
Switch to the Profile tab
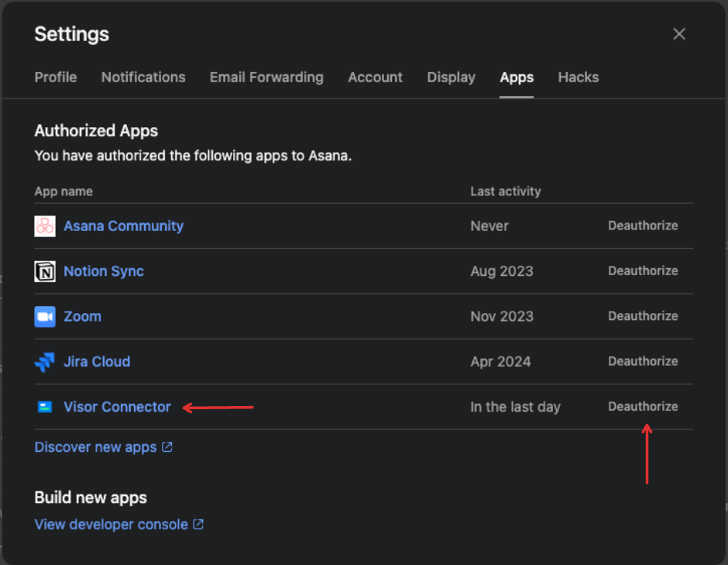(x=56, y=78)
